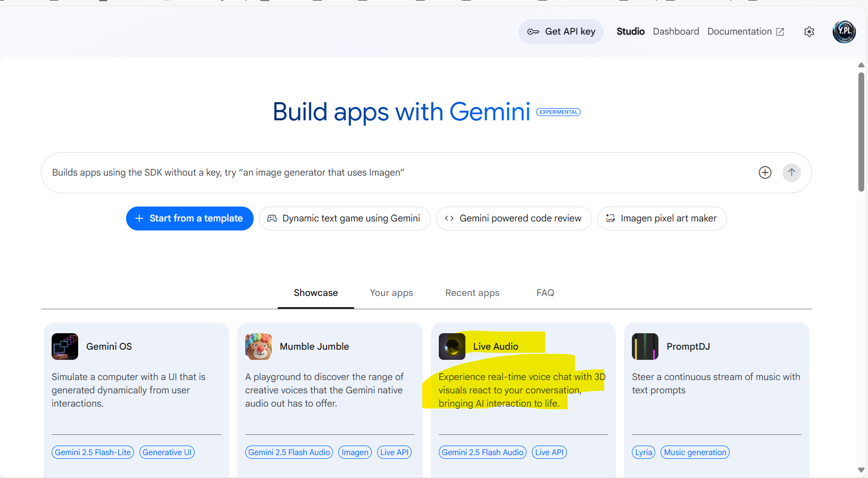Go to the Dashboard page
This screenshot has width=868, height=478.
tap(675, 31)
